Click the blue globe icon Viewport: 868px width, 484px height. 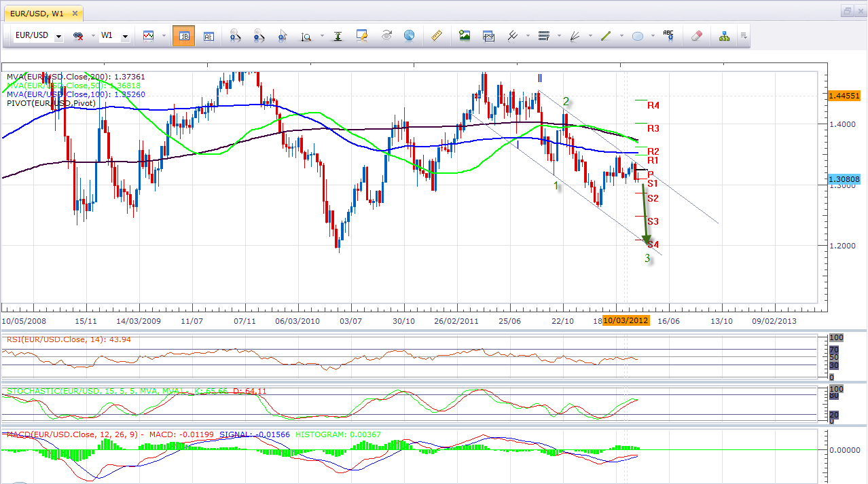409,36
